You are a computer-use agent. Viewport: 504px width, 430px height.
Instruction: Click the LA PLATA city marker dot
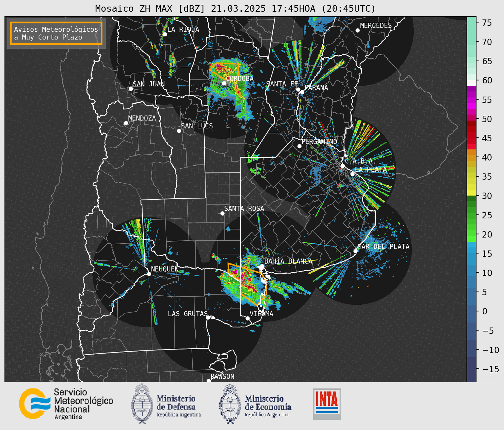pyautogui.click(x=353, y=174)
